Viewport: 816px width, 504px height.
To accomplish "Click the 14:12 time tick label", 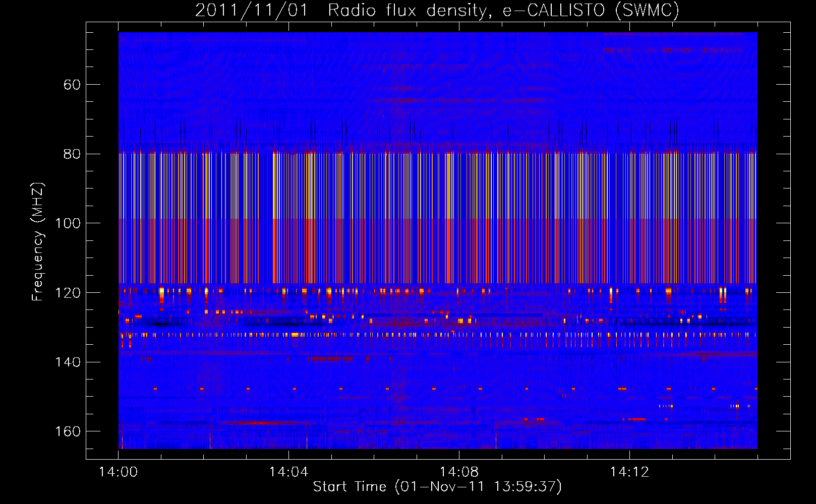I will [x=629, y=472].
